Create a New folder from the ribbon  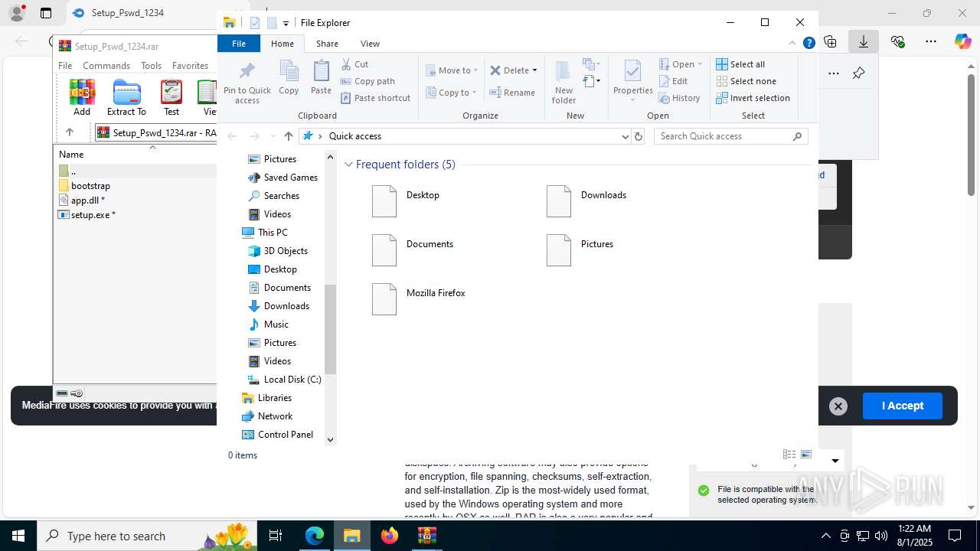tap(563, 82)
